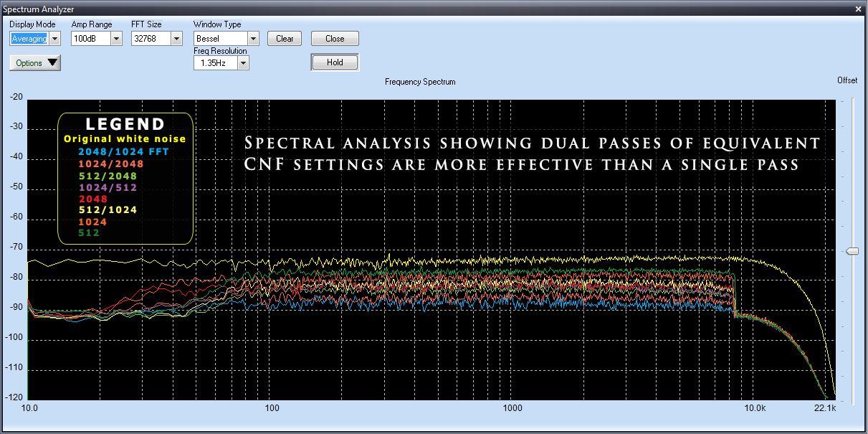868x434 pixels.
Task: Adjust the Offset slider handle
Action: pyautogui.click(x=852, y=251)
